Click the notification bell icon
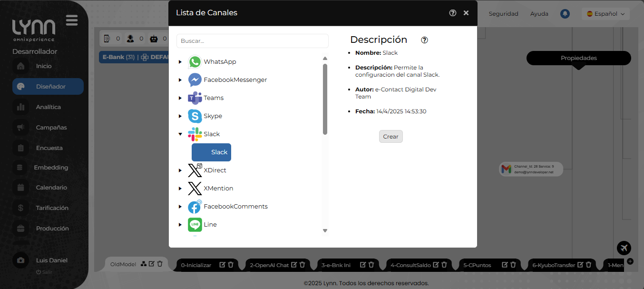This screenshot has height=289, width=644. click(565, 14)
